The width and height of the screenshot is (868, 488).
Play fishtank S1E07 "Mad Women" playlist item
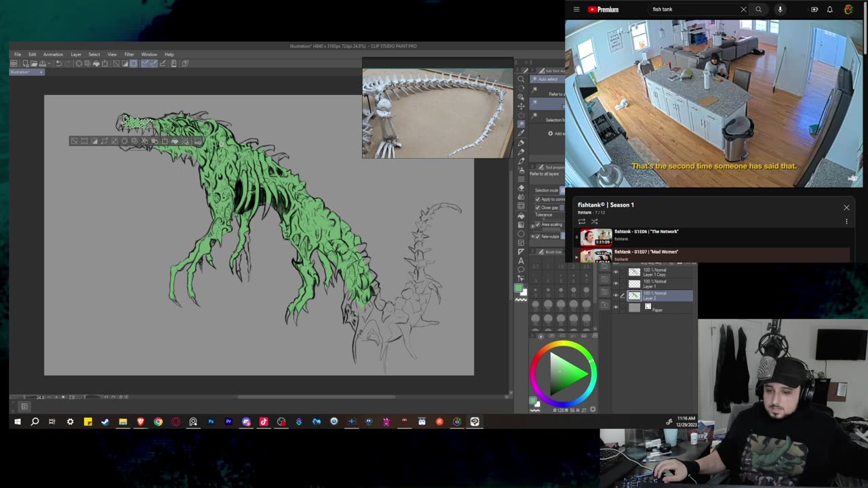point(712,255)
